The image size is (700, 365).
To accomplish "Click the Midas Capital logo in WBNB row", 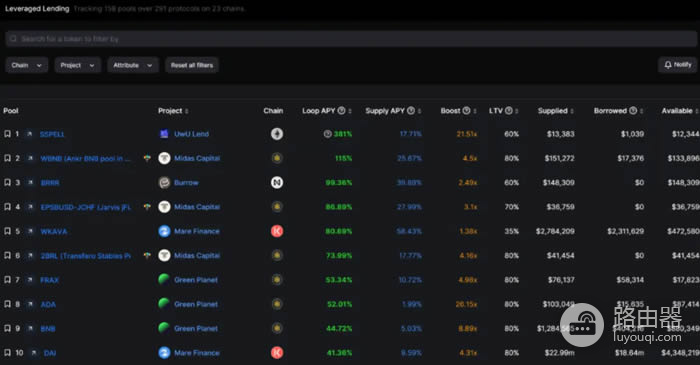I will point(164,158).
